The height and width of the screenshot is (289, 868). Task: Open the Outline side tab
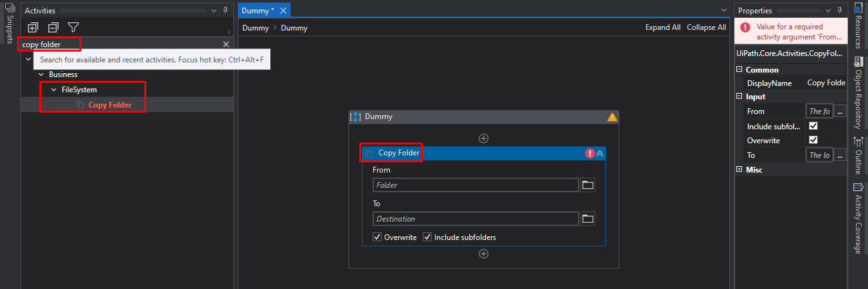858,155
